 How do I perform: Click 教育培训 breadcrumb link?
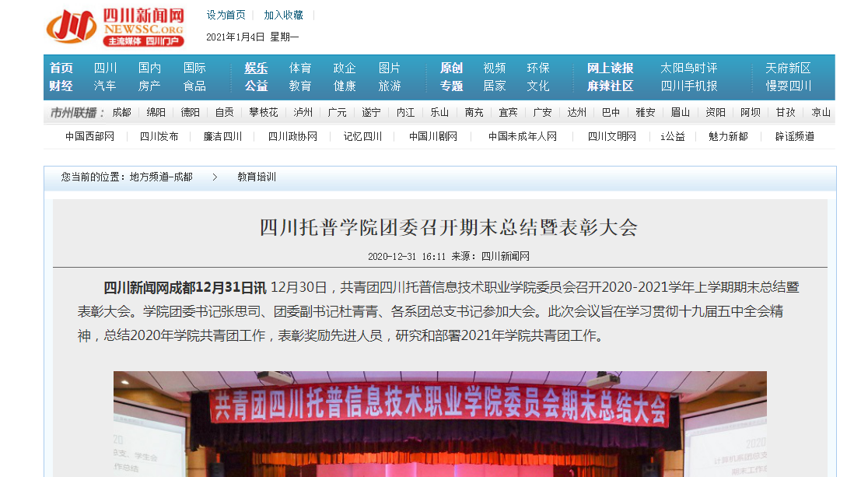(257, 177)
